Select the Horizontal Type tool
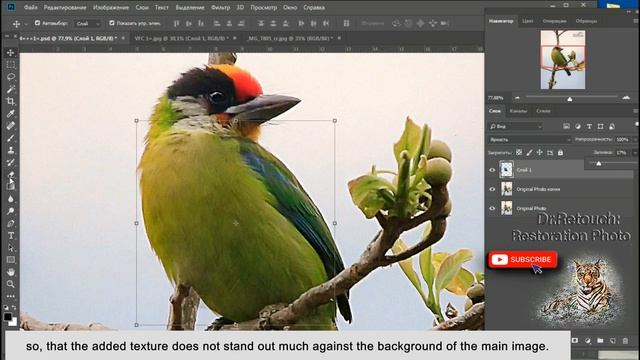This screenshot has width=640, height=360. click(x=11, y=236)
